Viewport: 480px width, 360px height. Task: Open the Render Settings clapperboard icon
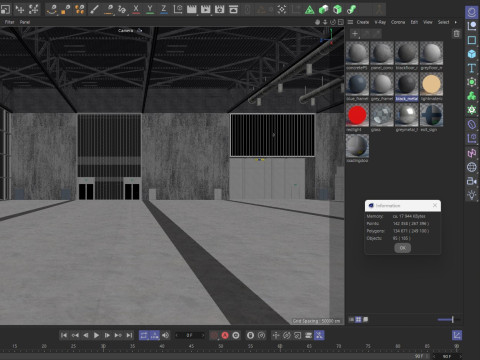click(x=219, y=9)
